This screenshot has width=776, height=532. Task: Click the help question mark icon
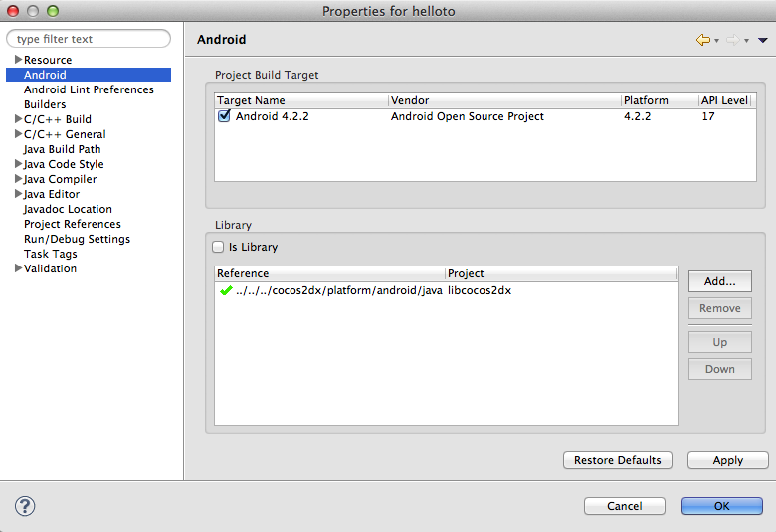(25, 506)
